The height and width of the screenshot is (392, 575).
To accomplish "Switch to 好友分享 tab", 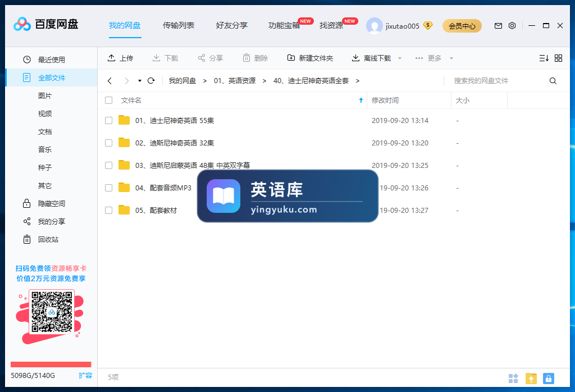I will click(x=232, y=25).
